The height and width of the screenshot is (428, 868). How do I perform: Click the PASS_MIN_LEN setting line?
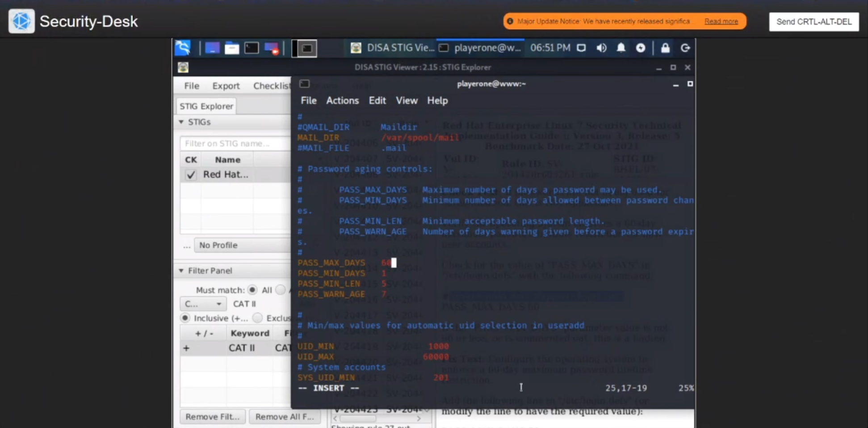tap(342, 284)
